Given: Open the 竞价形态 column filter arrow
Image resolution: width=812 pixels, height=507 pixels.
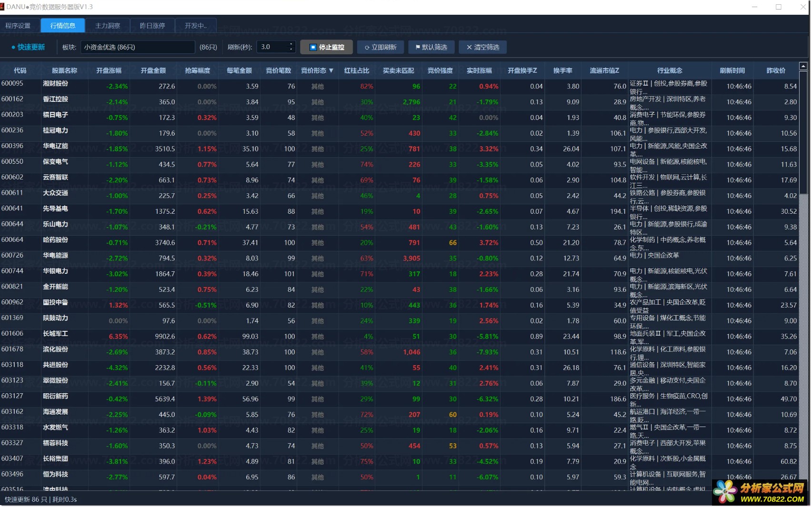Looking at the screenshot, I should tap(331, 70).
